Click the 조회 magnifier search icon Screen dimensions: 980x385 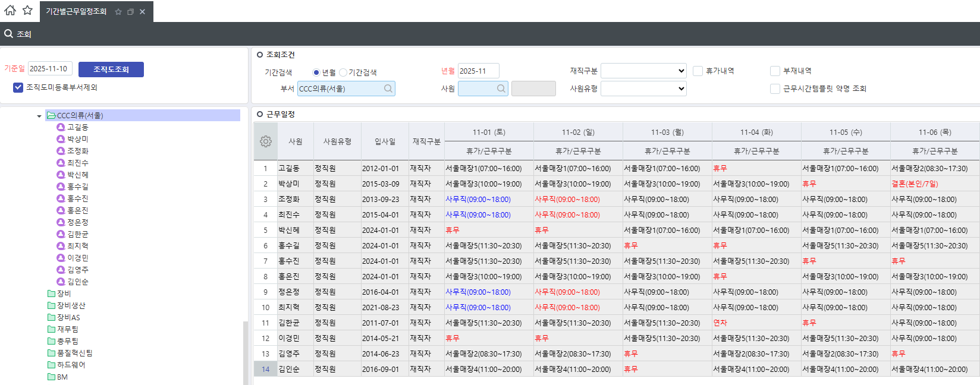pyautogui.click(x=9, y=34)
